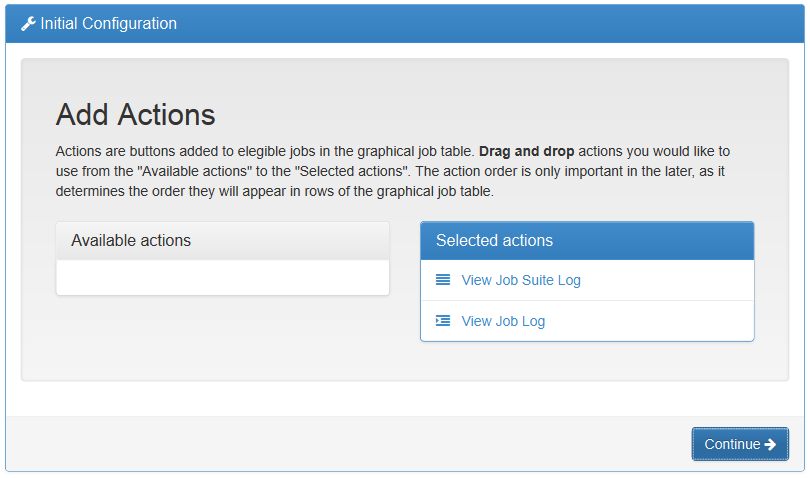Click the right arrow icon on Continue
Viewport: 810px width, 478px height.
[770, 444]
